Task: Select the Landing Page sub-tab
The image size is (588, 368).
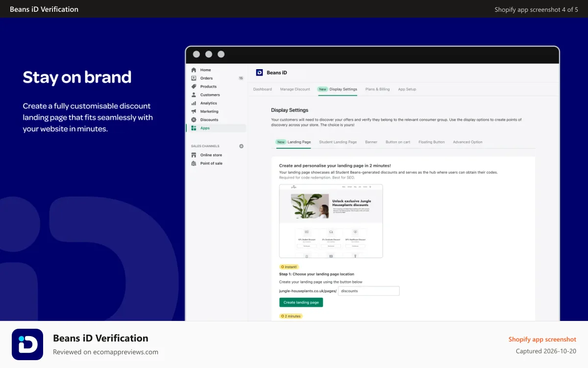Action: tap(293, 142)
